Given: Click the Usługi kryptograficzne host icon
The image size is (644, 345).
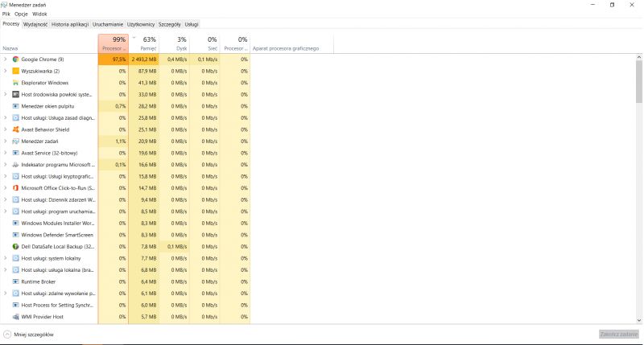Looking at the screenshot, I should tap(15, 176).
